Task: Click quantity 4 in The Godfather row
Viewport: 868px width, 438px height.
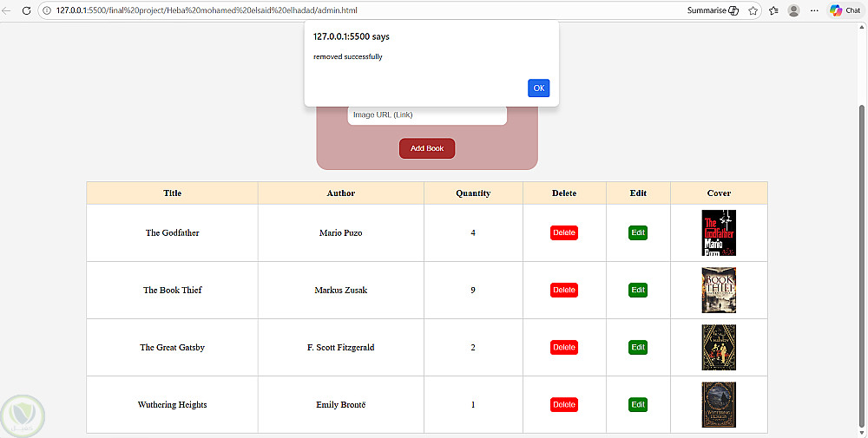Action: [x=473, y=232]
